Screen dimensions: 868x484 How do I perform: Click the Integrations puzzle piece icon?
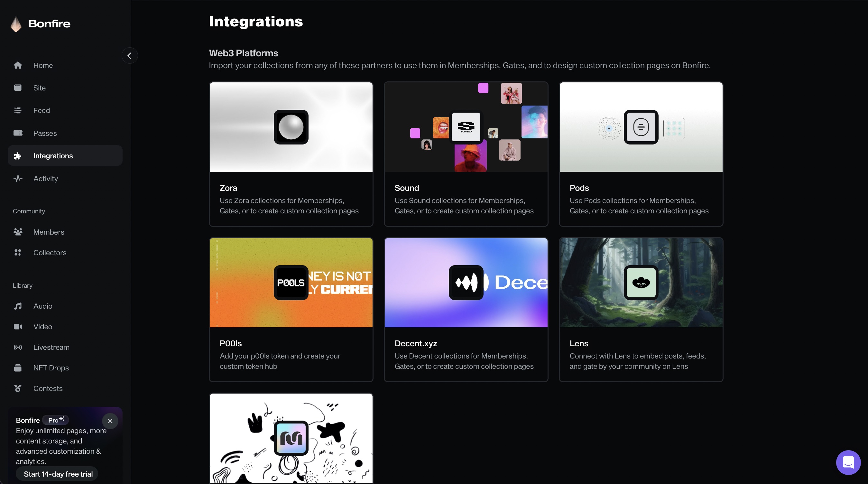tap(18, 156)
